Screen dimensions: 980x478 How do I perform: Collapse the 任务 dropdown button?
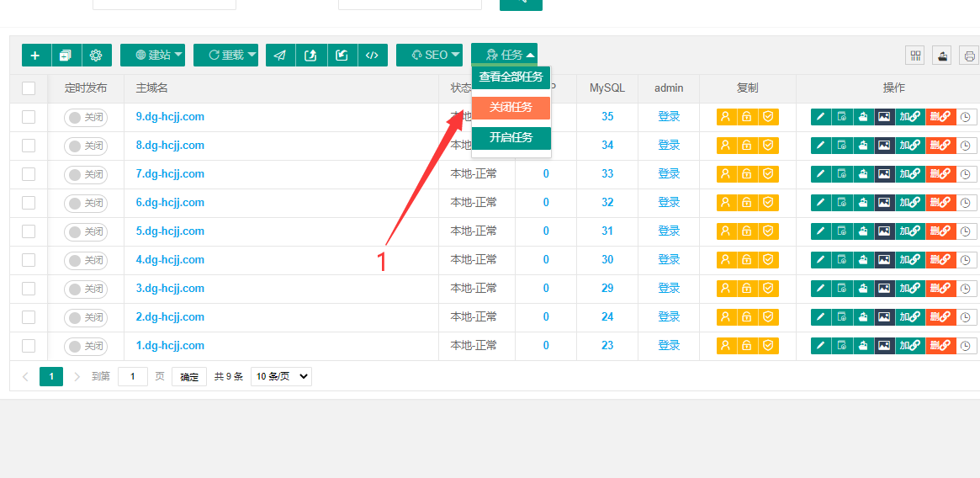[505, 55]
